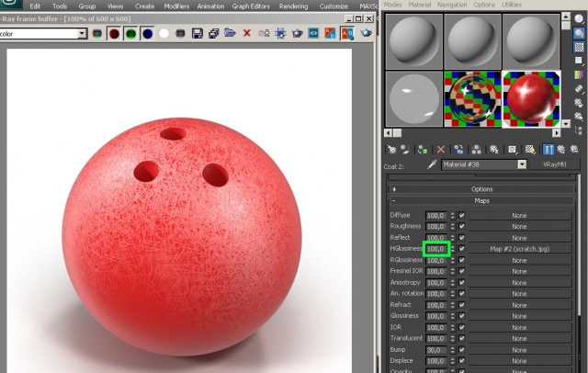Click the blue icon right of red teapot

click(x=313, y=34)
